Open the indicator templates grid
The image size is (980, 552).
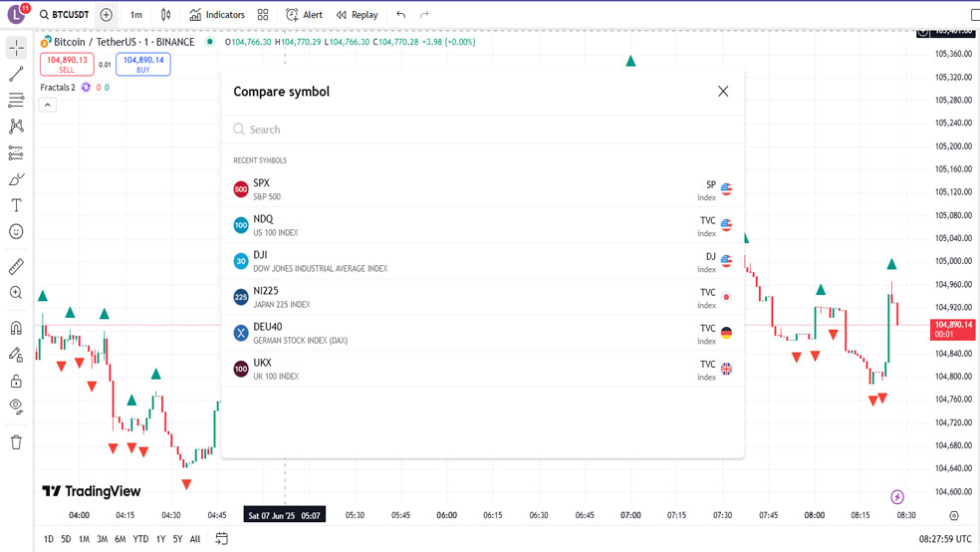[x=263, y=14]
